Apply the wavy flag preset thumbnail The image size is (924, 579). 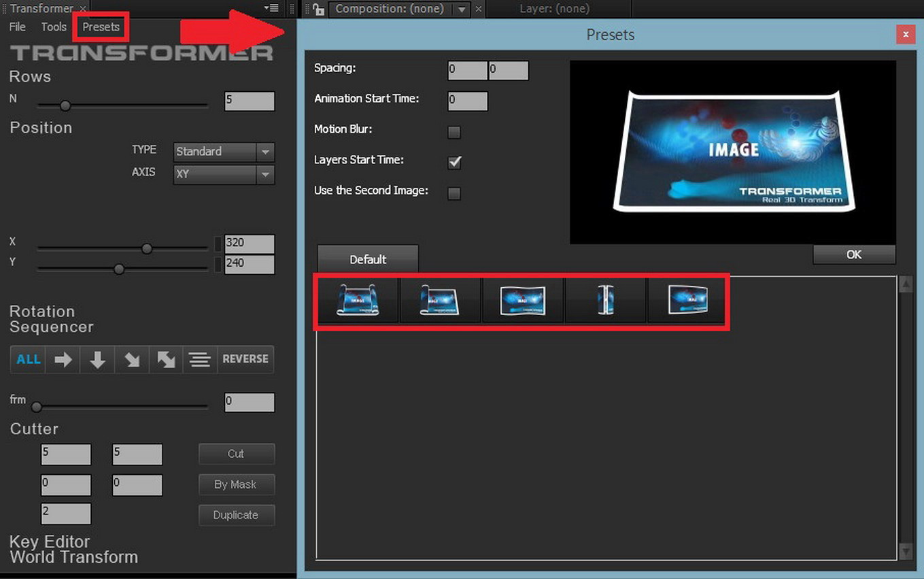[522, 300]
